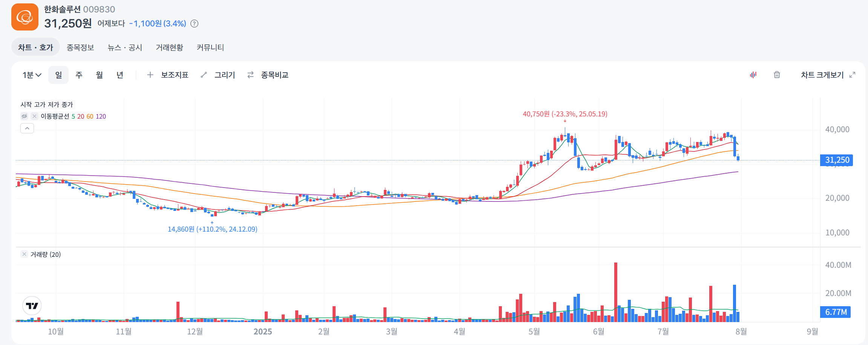The height and width of the screenshot is (345, 868).
Task: Open the 보조지표 indicator menu
Action: tap(175, 75)
